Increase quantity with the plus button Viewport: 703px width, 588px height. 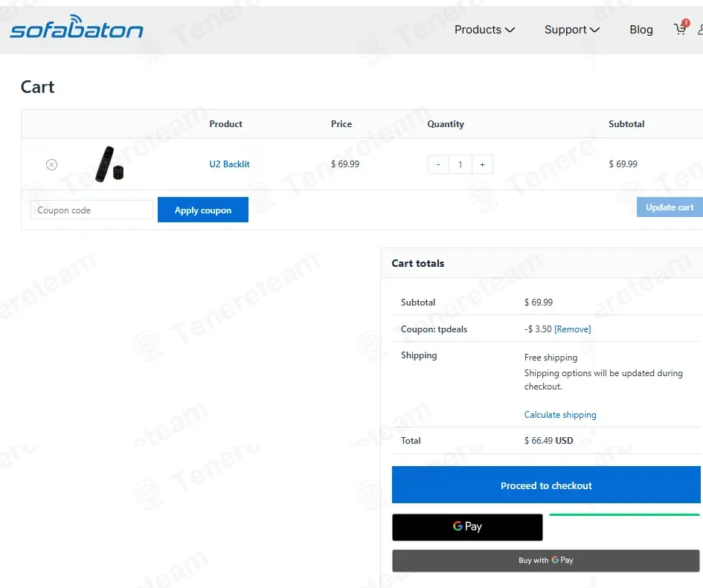[482, 164]
